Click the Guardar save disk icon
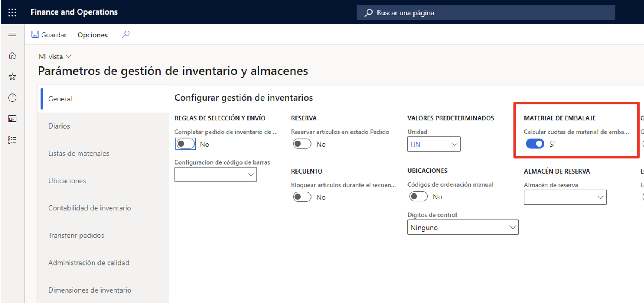The image size is (644, 303). (35, 34)
